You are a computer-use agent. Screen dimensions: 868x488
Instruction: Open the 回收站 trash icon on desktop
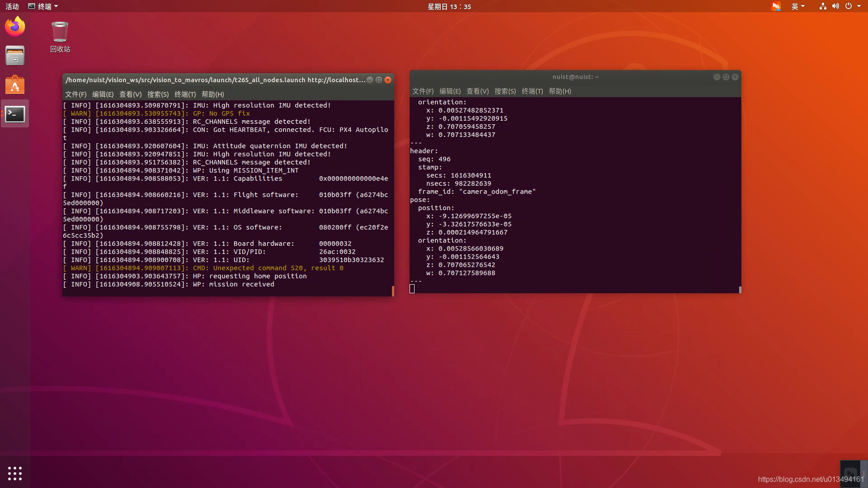pos(60,37)
